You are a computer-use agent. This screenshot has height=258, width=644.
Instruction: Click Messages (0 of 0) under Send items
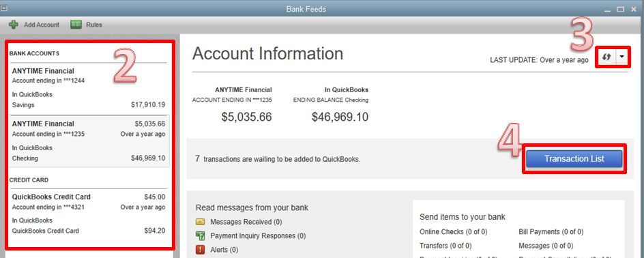(x=546, y=246)
